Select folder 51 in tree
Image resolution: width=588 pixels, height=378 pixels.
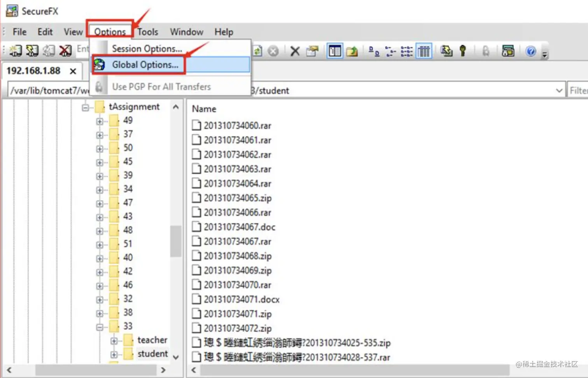[128, 244]
